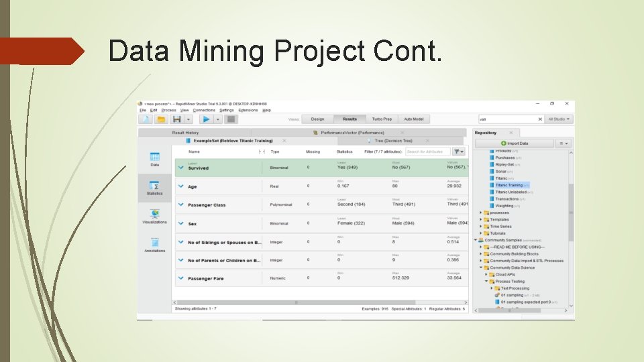This screenshot has width=644, height=362.
Task: Expand the Templates folder
Action: click(480, 220)
